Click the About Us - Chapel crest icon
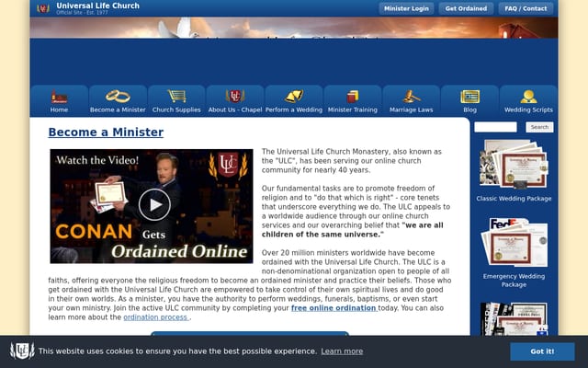The height and width of the screenshot is (368, 588). click(x=235, y=96)
